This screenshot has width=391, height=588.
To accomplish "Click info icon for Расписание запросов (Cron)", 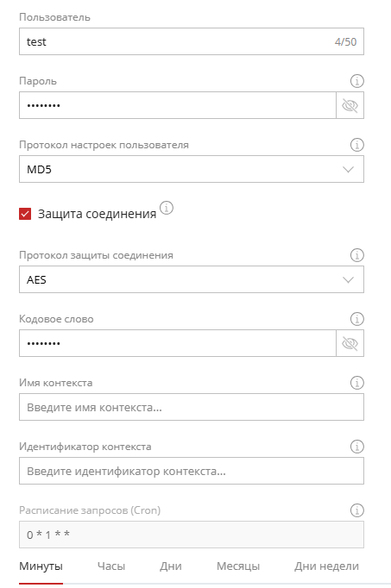I will point(356,510).
